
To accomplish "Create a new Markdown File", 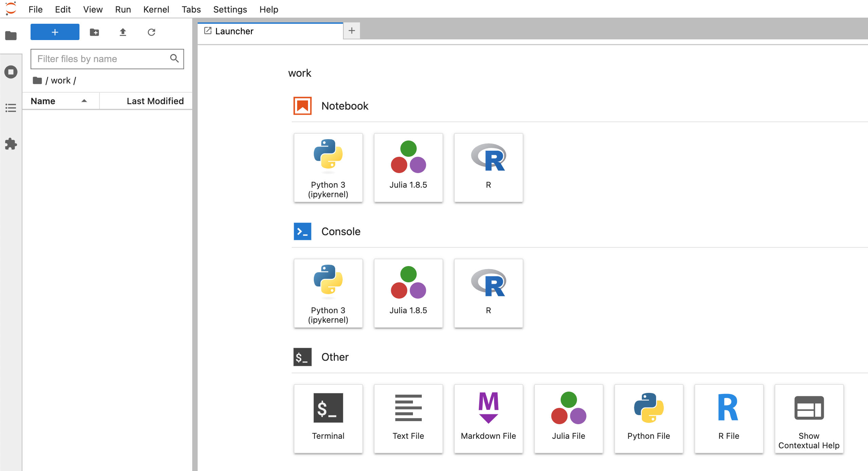I will (488, 418).
